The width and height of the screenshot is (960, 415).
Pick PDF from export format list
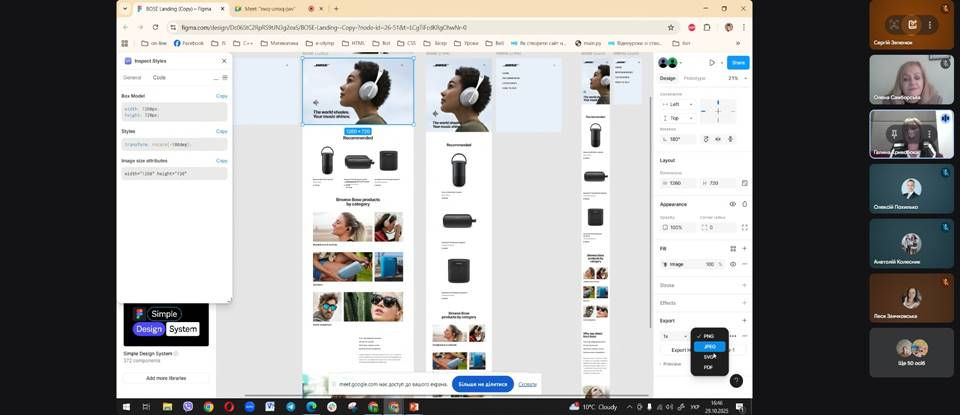click(708, 367)
